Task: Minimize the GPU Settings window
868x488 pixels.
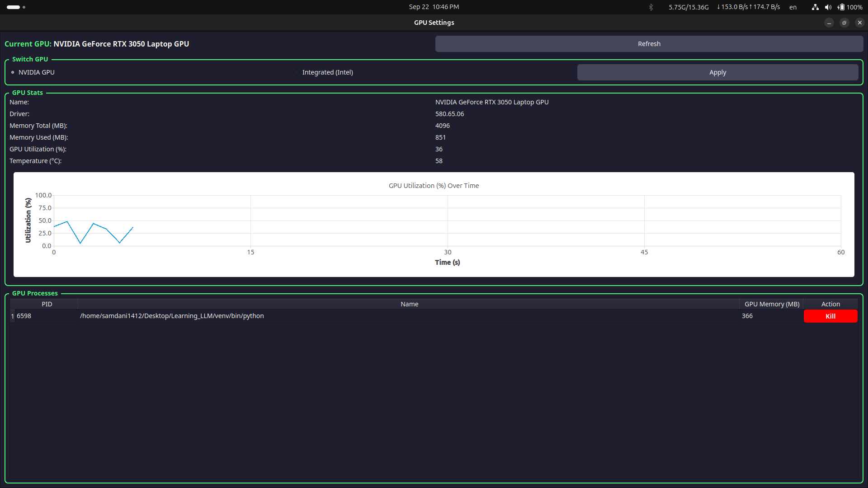Action: coord(829,23)
